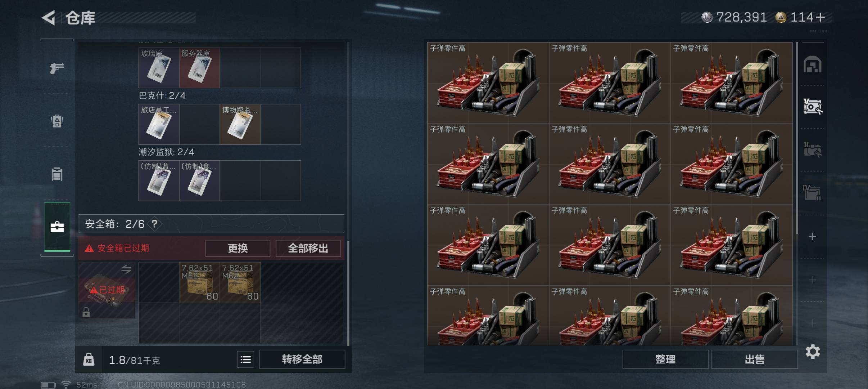Select the chest rig sidebar tab
868x389 pixels.
(x=57, y=174)
